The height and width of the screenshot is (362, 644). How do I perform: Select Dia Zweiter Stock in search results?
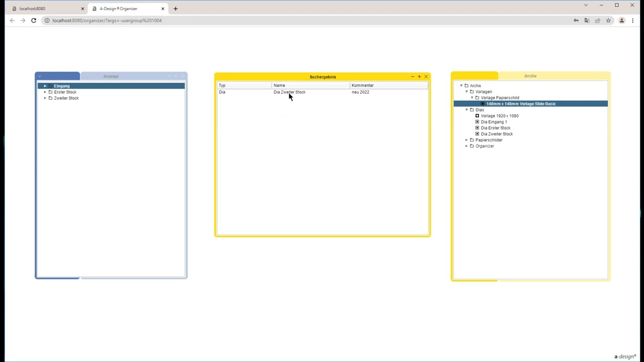pos(289,92)
